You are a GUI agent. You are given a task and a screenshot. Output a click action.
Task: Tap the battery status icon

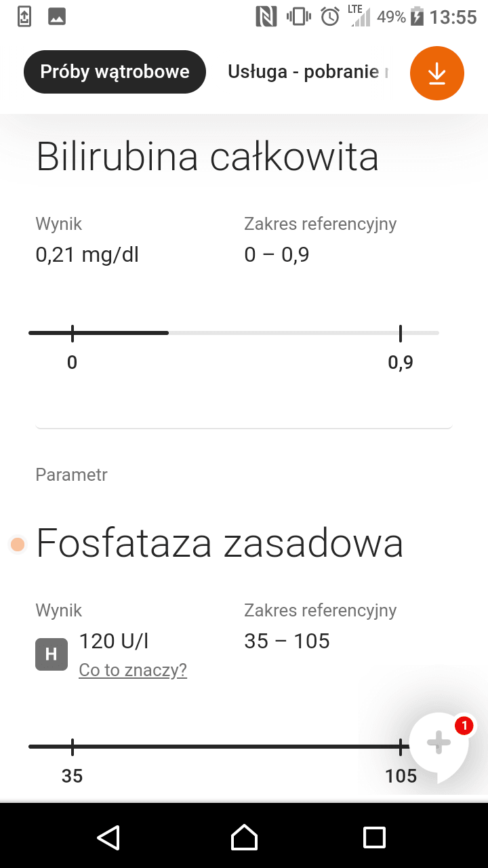417,16
